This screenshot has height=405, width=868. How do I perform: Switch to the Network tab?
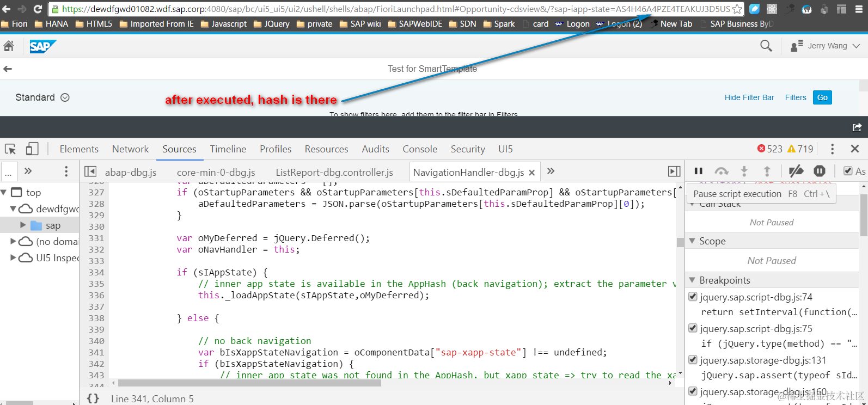coord(130,149)
